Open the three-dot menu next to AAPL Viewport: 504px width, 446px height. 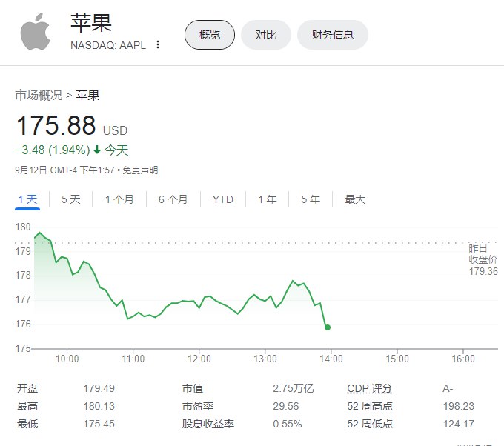(x=157, y=44)
